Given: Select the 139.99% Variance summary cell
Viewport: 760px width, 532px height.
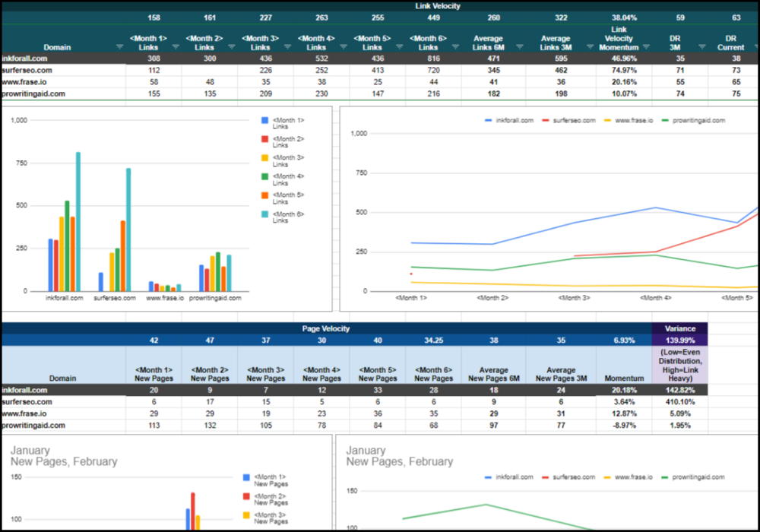Looking at the screenshot, I should tap(679, 340).
